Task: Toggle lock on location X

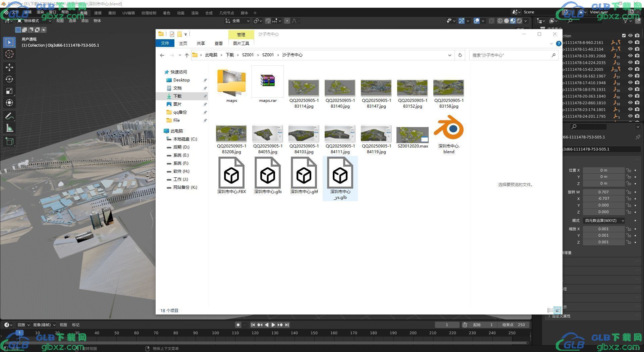Action: [x=629, y=170]
